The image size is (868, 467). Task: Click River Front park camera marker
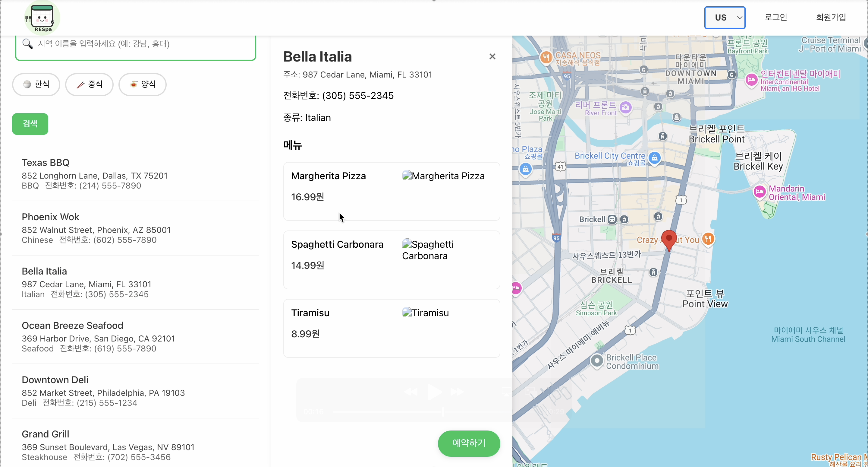click(x=626, y=108)
